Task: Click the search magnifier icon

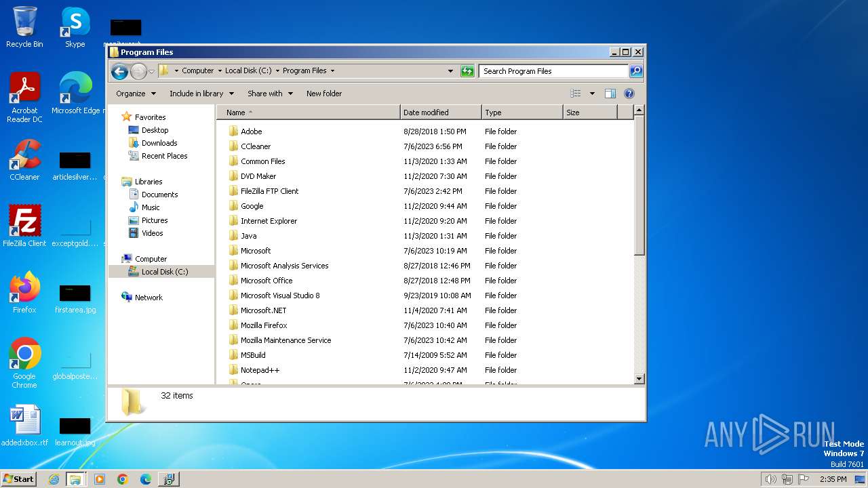Action: (x=635, y=70)
